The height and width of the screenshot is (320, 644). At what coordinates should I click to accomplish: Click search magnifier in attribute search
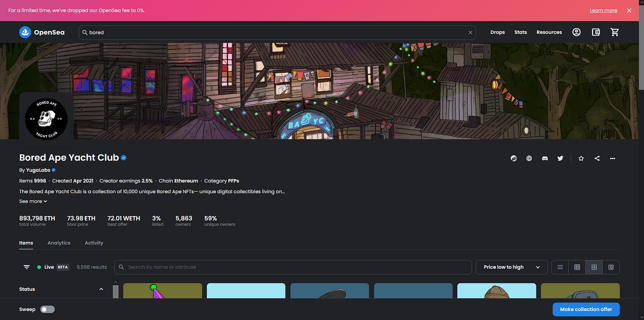(121, 267)
